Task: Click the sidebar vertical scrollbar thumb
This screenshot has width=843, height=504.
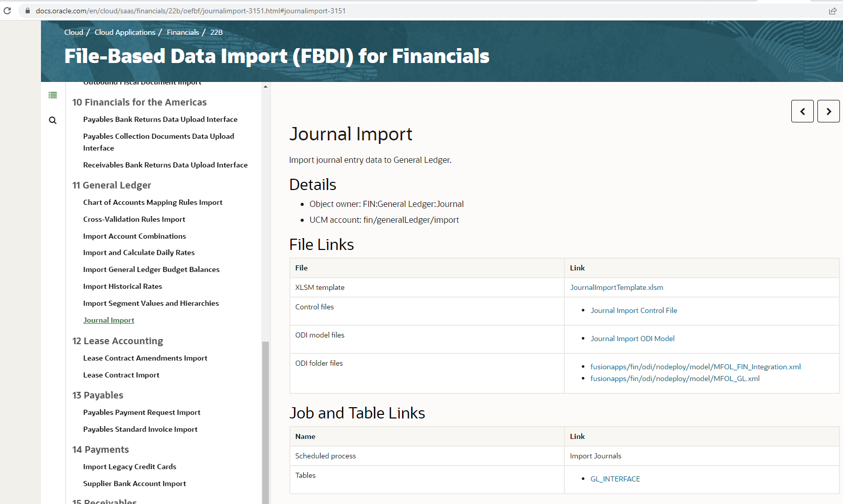Action: point(265,423)
